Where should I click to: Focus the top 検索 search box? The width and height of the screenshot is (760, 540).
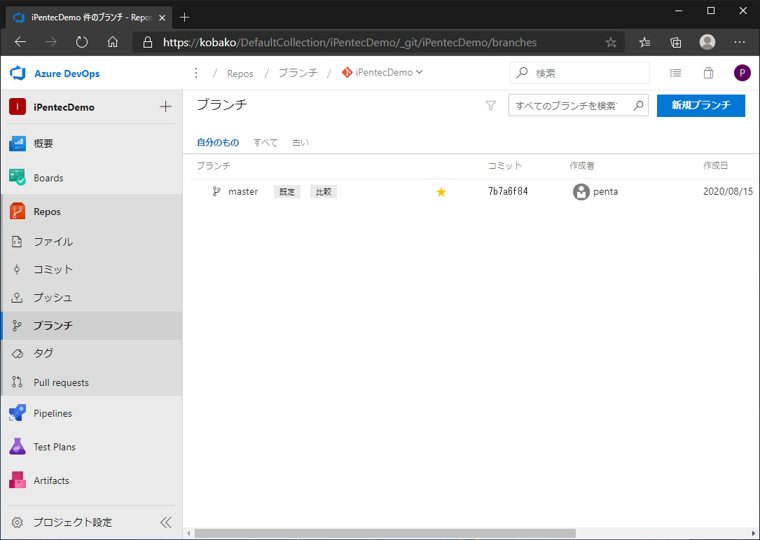click(580, 73)
